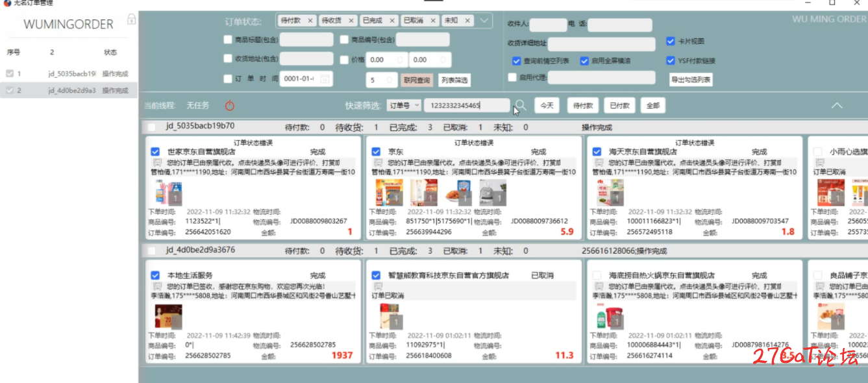
Task: Click the 联网查询 button
Action: [417, 80]
